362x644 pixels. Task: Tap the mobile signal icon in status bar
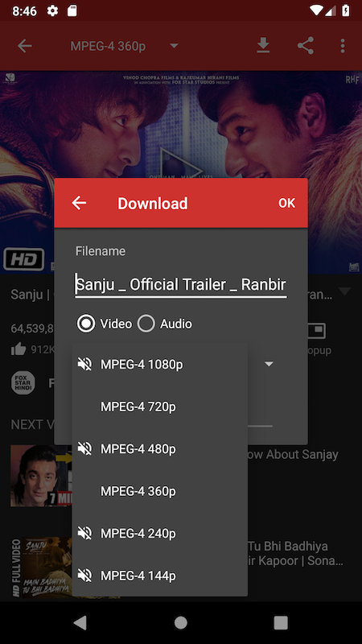(x=331, y=10)
